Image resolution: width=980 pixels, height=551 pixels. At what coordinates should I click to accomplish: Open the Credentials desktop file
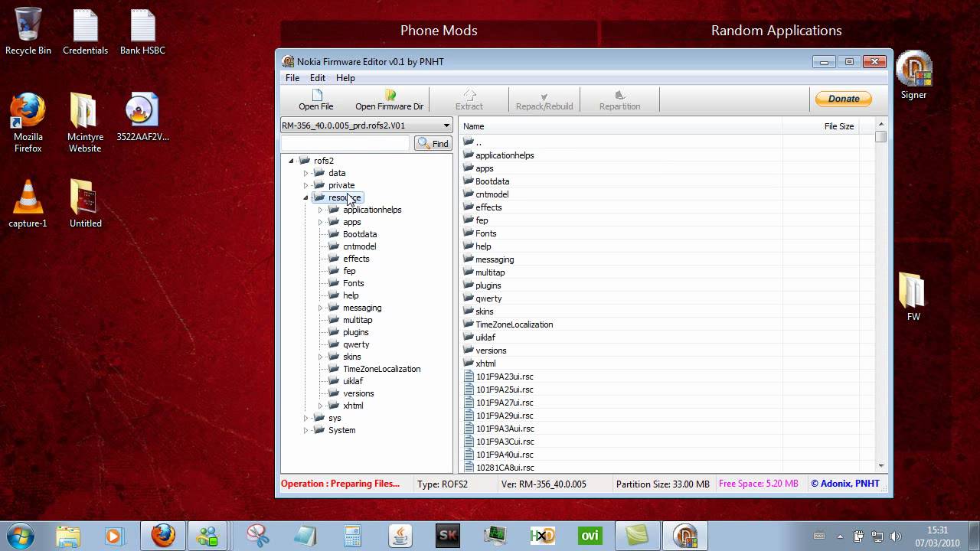(x=85, y=31)
